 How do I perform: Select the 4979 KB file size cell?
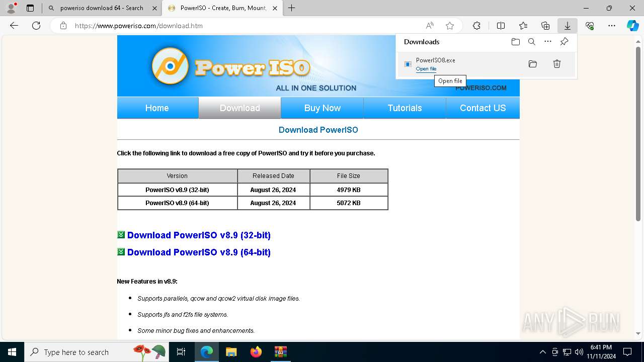click(349, 190)
